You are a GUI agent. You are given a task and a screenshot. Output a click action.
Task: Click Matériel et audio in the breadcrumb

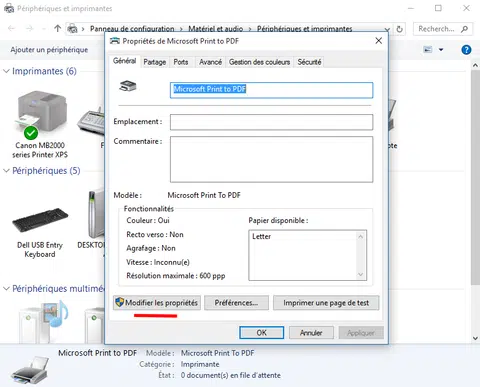215,29
